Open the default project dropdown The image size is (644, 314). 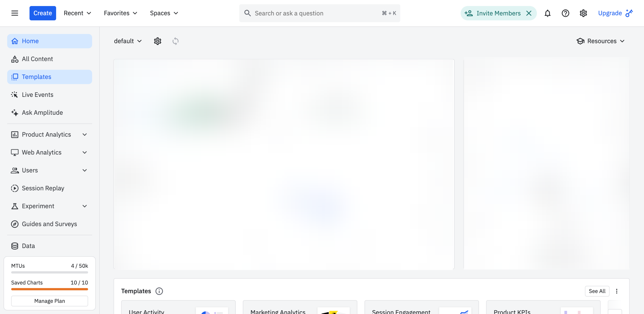[x=128, y=41]
